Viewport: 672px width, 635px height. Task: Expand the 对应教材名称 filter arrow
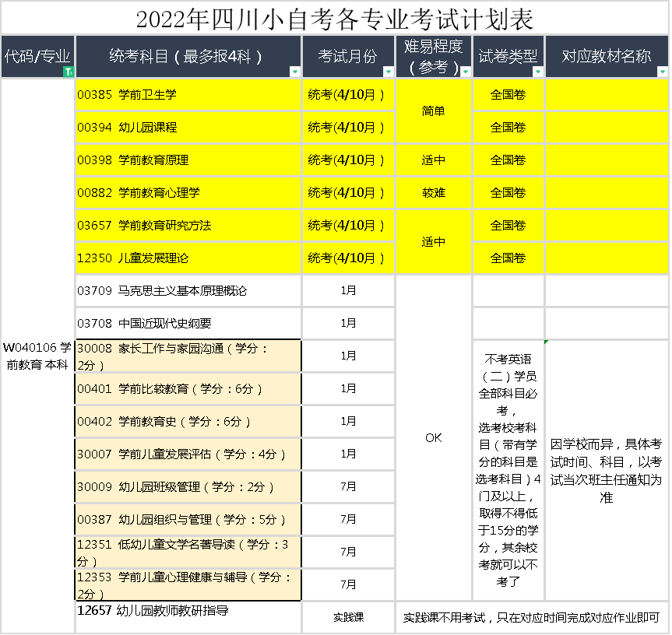[x=662, y=72]
